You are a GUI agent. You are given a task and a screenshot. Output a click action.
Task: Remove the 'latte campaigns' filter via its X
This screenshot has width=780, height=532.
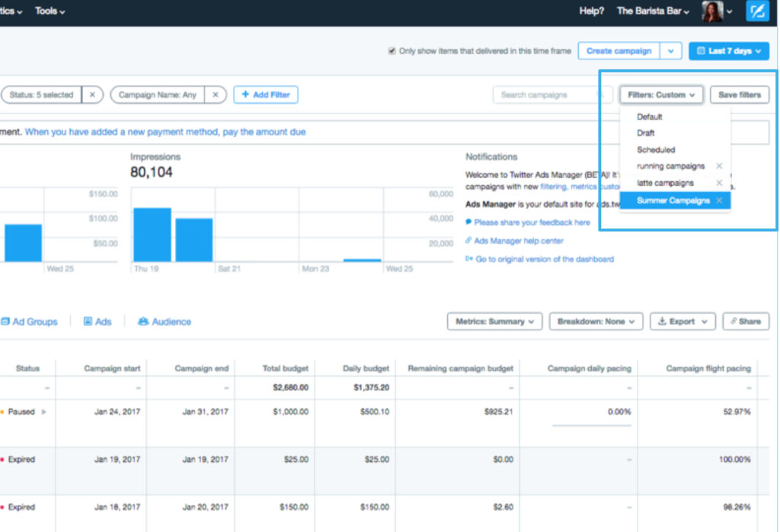[x=718, y=183]
